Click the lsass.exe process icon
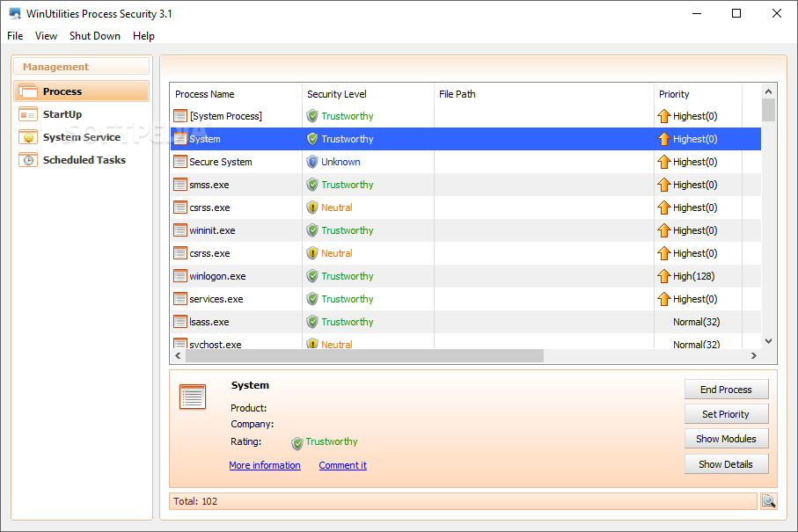798x532 pixels. 180,322
